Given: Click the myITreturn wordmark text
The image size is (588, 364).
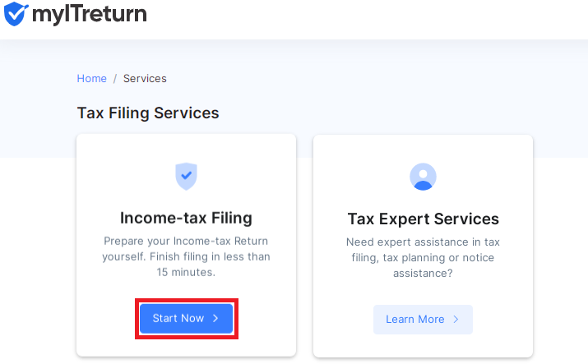Looking at the screenshot, I should [90, 14].
